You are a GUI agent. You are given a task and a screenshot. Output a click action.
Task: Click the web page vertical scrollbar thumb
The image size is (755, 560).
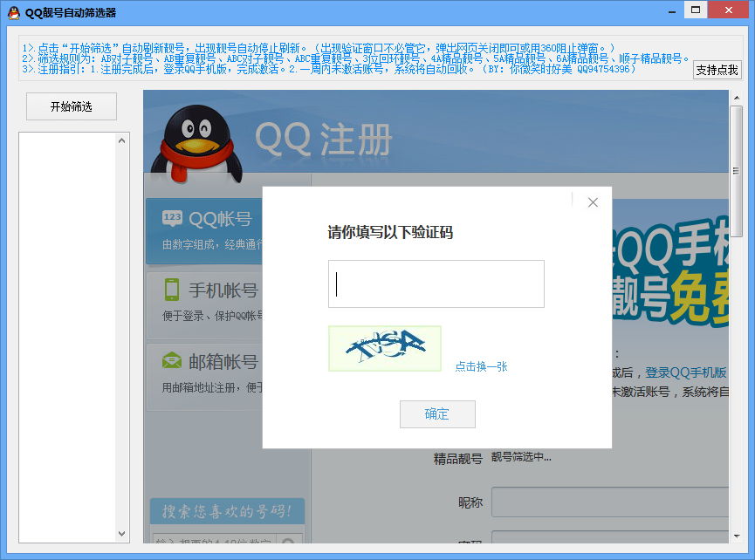click(736, 140)
